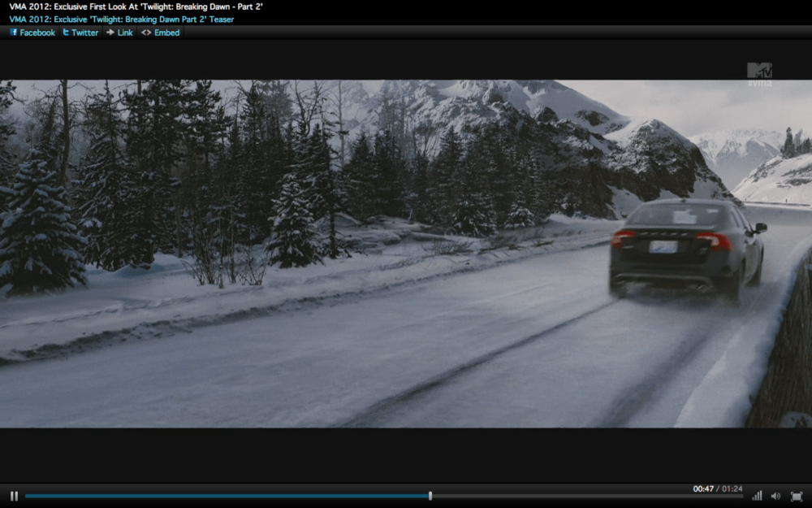Click the angle brackets Embed icon
The width and height of the screenshot is (812, 508).
tap(146, 33)
